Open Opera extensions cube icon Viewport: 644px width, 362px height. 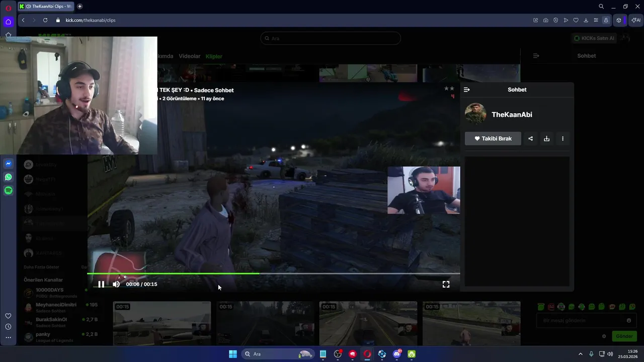pos(619,20)
